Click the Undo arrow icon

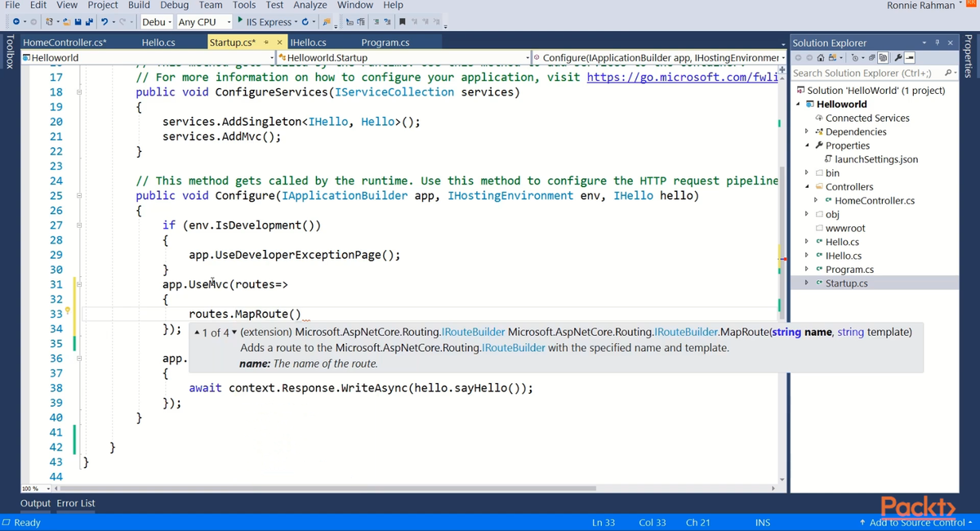[105, 21]
